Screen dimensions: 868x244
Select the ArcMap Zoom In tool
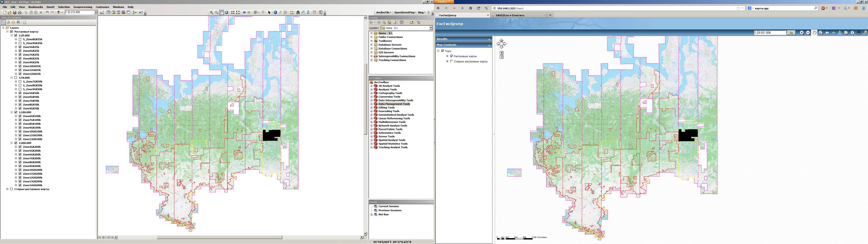click(211, 12)
